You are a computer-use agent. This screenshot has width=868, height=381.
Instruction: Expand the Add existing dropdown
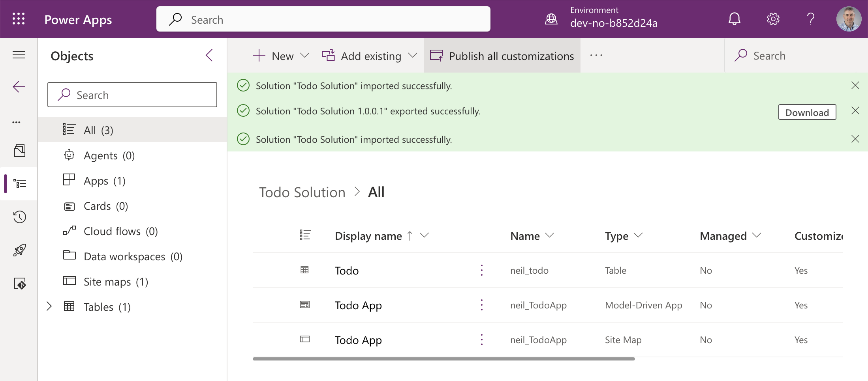pos(413,56)
